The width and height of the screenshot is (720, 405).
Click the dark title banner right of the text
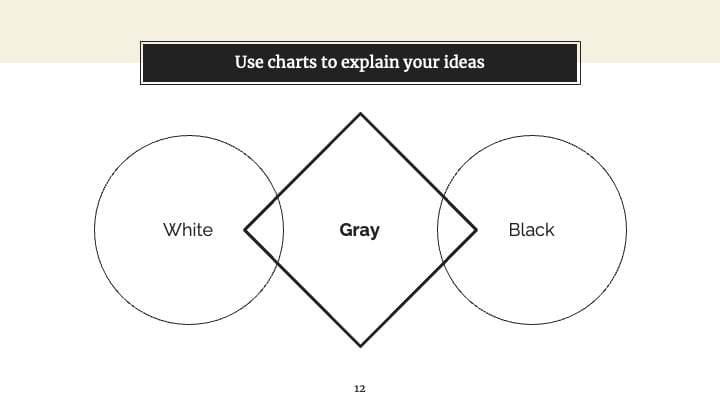click(531, 63)
